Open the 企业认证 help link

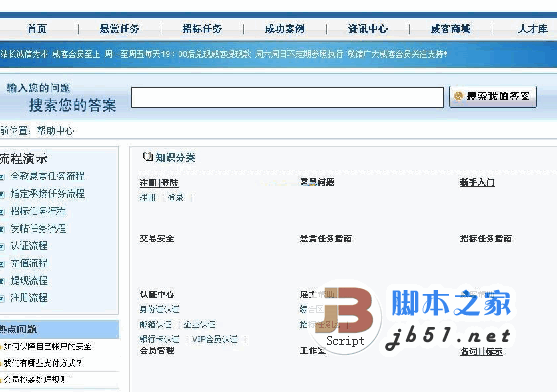coord(199,324)
